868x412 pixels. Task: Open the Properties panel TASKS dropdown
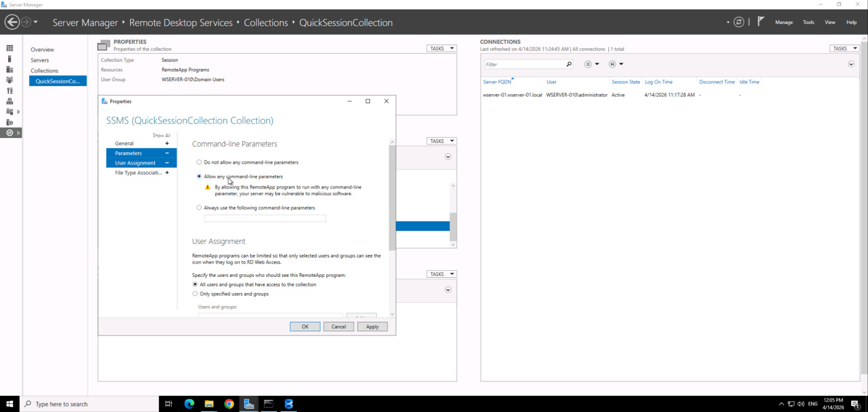coord(441,48)
